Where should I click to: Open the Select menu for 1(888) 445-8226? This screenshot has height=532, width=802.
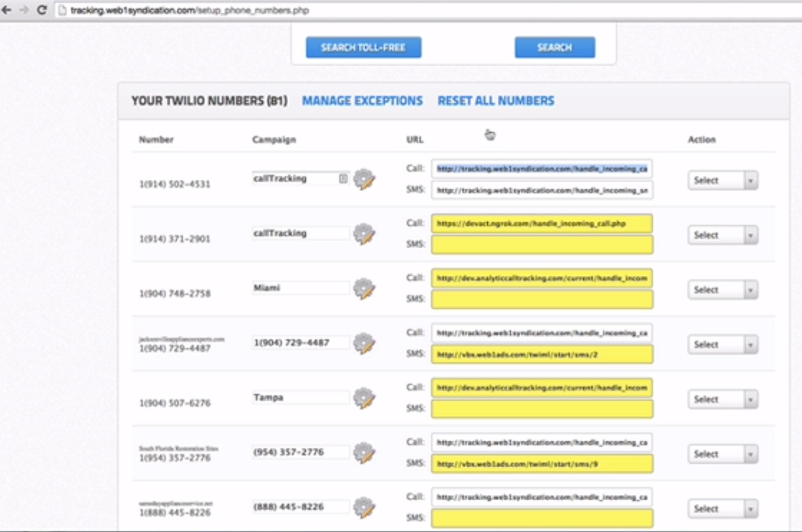point(722,508)
